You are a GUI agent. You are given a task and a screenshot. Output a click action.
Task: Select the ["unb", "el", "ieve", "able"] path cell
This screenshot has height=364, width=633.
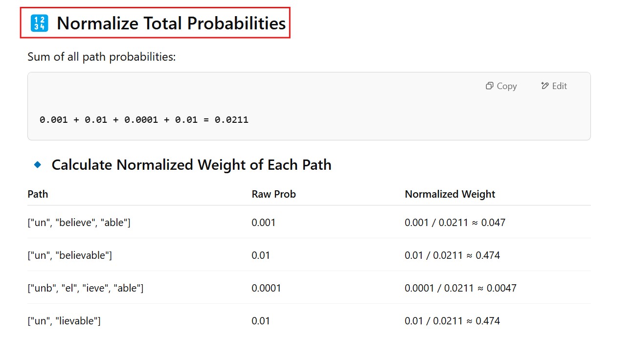[x=85, y=288]
